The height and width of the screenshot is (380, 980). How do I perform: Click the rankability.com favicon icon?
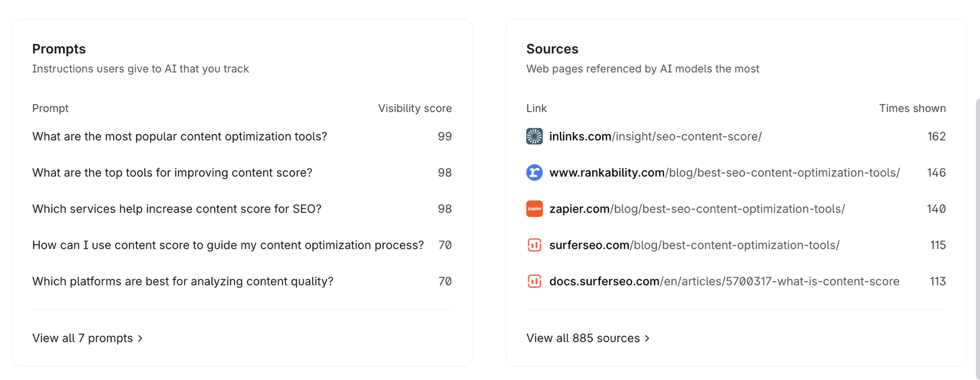[x=534, y=172]
